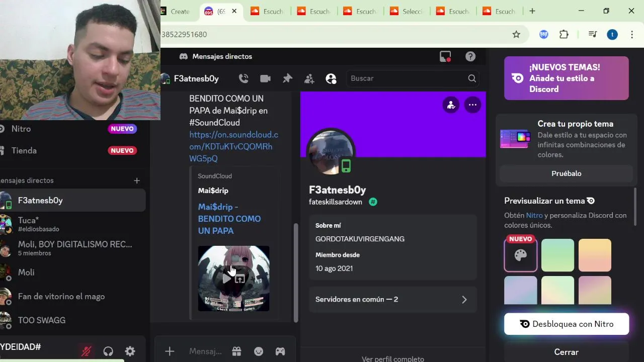Screen dimensions: 644x362
Task: Bookmark this page star icon
Action: point(516,34)
